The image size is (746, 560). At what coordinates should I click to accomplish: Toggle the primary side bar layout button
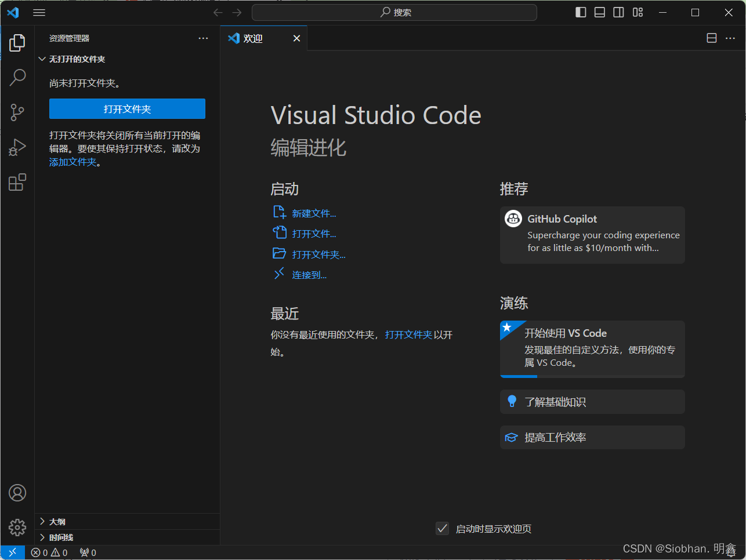click(x=581, y=12)
